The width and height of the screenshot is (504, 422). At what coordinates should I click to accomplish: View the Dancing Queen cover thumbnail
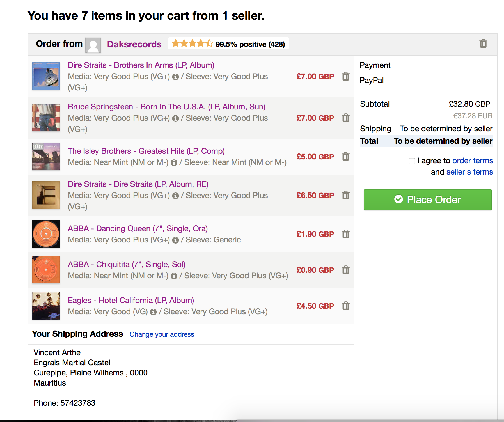click(46, 234)
